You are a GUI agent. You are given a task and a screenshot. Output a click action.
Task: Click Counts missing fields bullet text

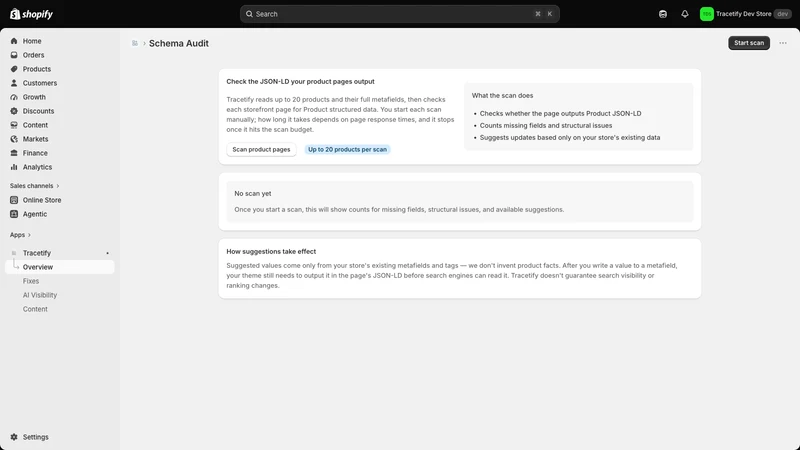click(x=545, y=126)
